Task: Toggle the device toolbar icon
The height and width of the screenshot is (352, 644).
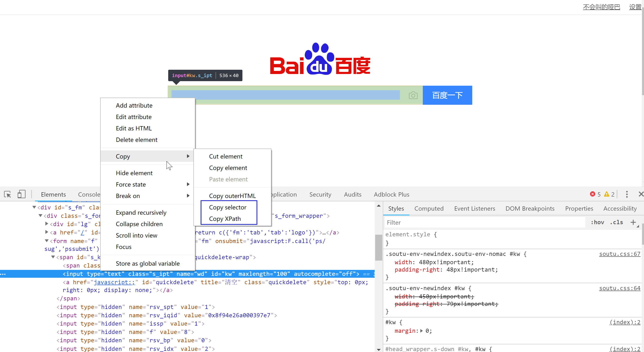Action: 21,194
